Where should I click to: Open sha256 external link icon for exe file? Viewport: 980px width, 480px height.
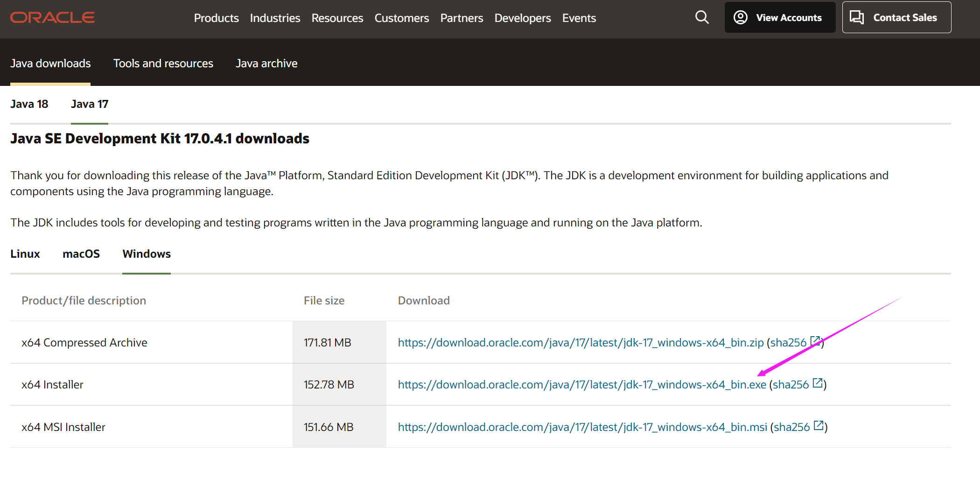click(818, 383)
